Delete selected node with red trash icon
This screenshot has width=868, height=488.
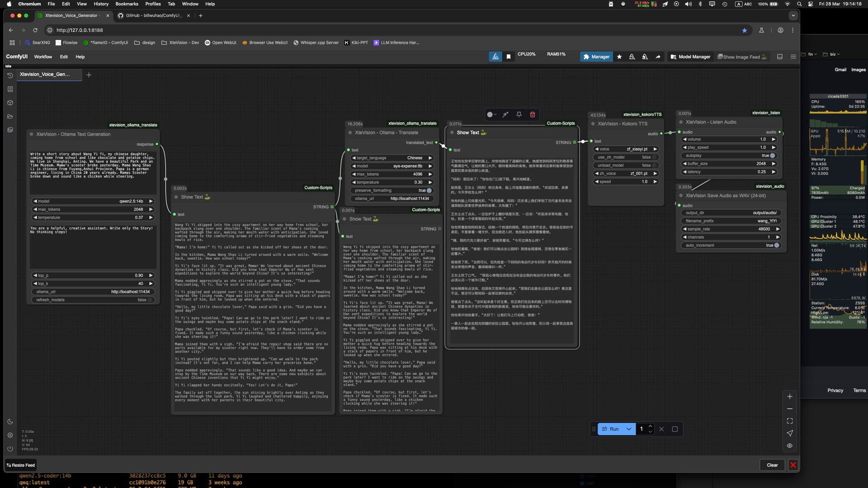click(533, 115)
